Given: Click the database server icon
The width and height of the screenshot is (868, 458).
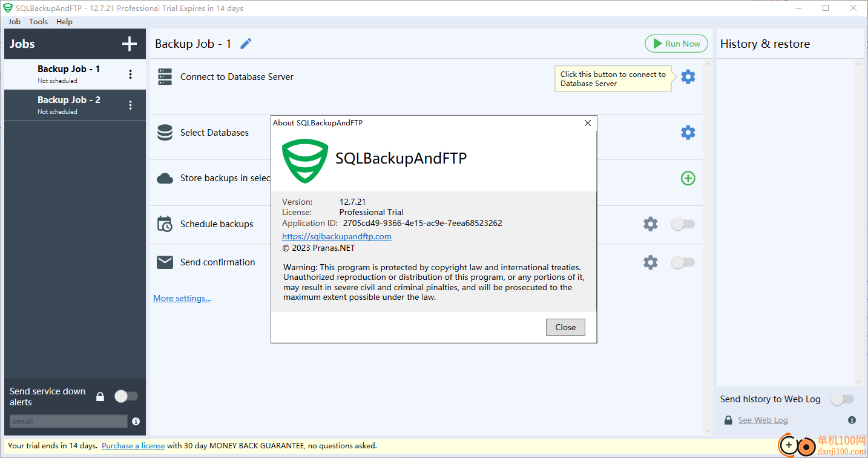Looking at the screenshot, I should click(165, 77).
